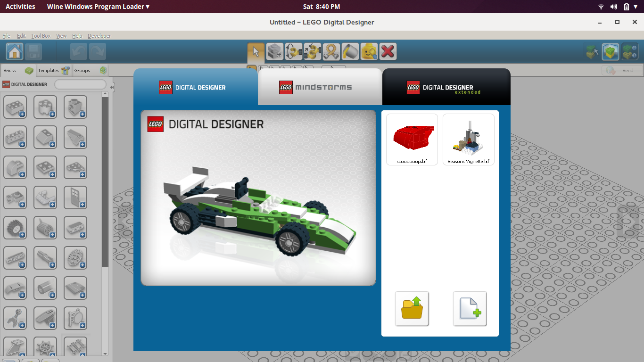Click the Home icon in toolbar
This screenshot has width=644, height=362.
tap(15, 51)
